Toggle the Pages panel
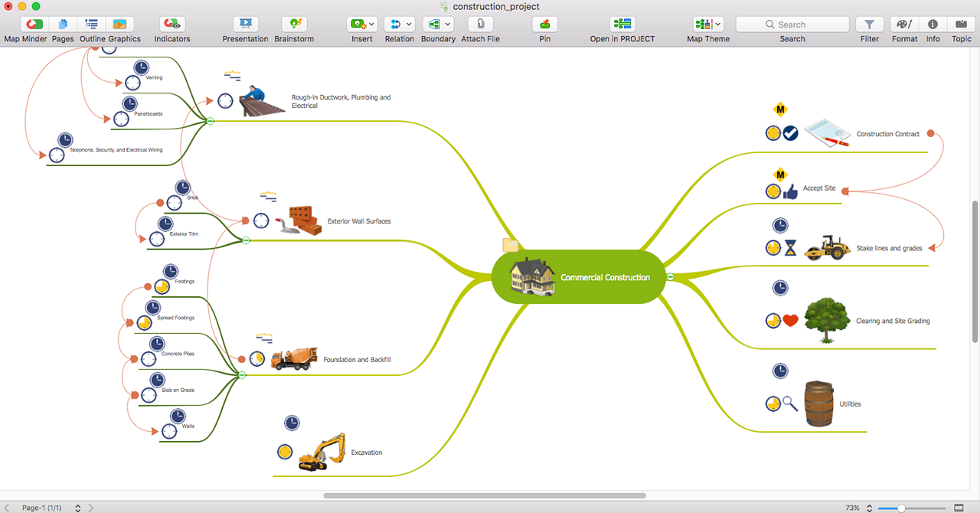The width and height of the screenshot is (980, 513). pyautogui.click(x=63, y=25)
